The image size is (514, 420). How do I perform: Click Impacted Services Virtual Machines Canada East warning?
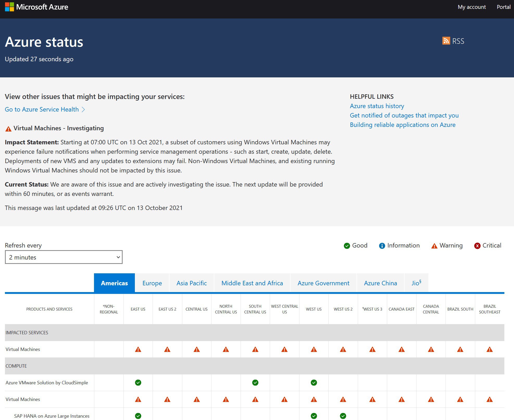click(x=402, y=349)
